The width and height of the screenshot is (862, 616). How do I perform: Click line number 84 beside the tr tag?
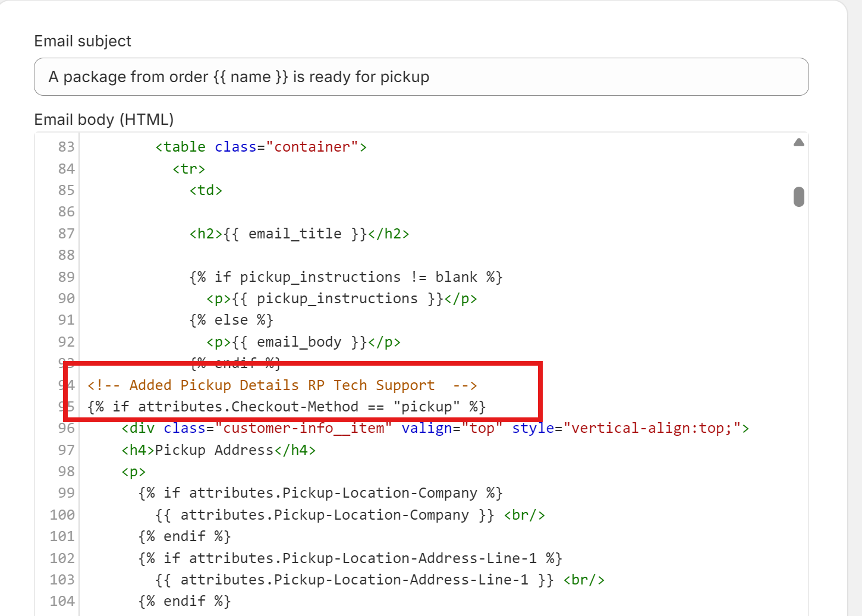66,169
